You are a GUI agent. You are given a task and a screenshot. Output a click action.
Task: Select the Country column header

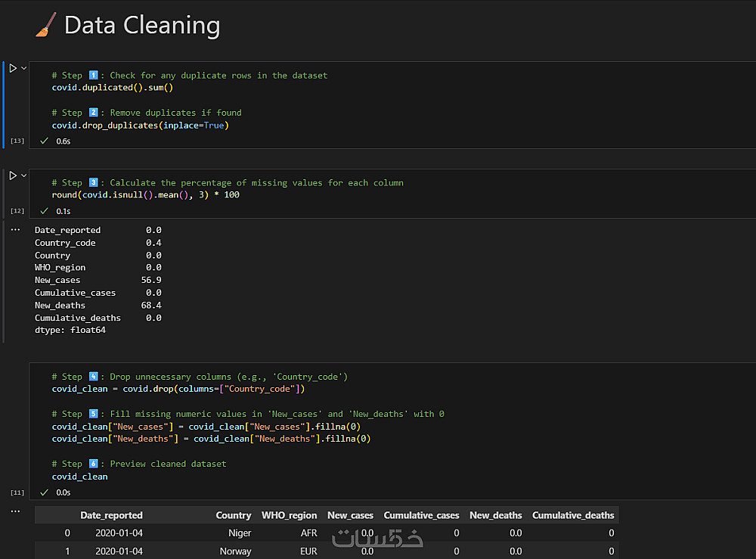tap(233, 515)
